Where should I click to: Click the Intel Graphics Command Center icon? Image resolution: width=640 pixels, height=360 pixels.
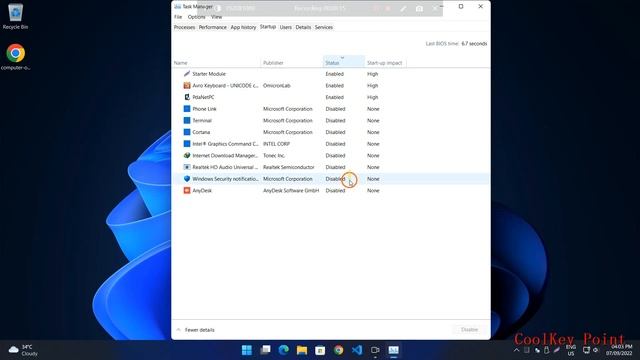187,144
